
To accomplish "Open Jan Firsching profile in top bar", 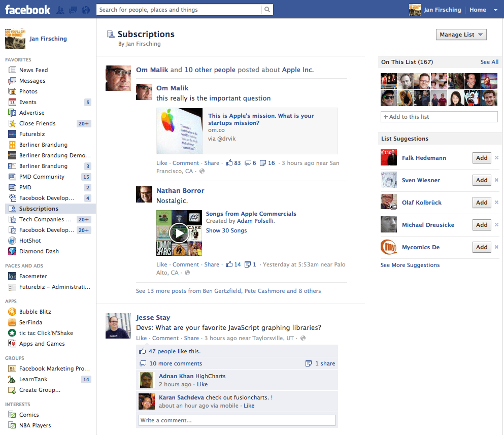I will 442,10.
